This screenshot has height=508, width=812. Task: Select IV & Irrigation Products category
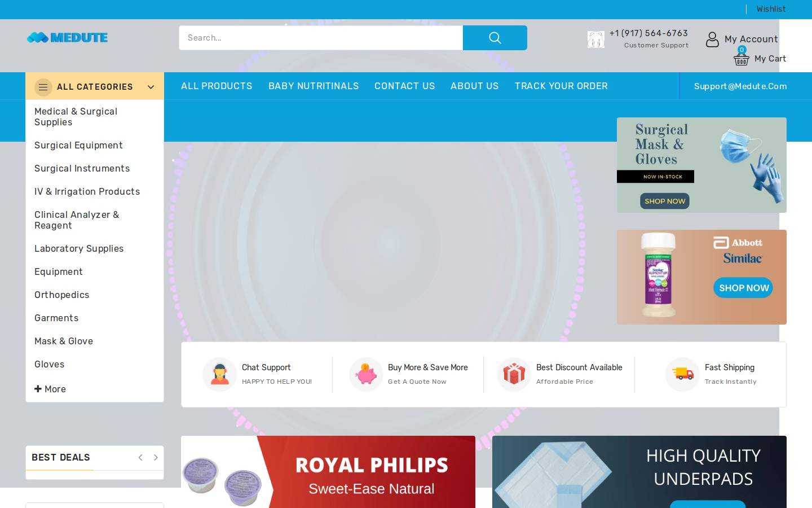coord(87,191)
